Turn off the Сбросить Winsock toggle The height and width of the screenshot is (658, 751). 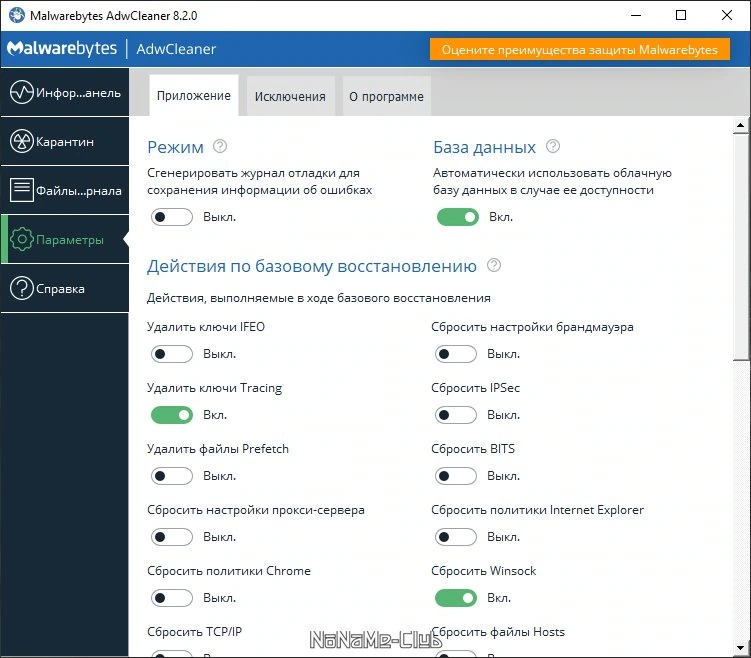455,598
